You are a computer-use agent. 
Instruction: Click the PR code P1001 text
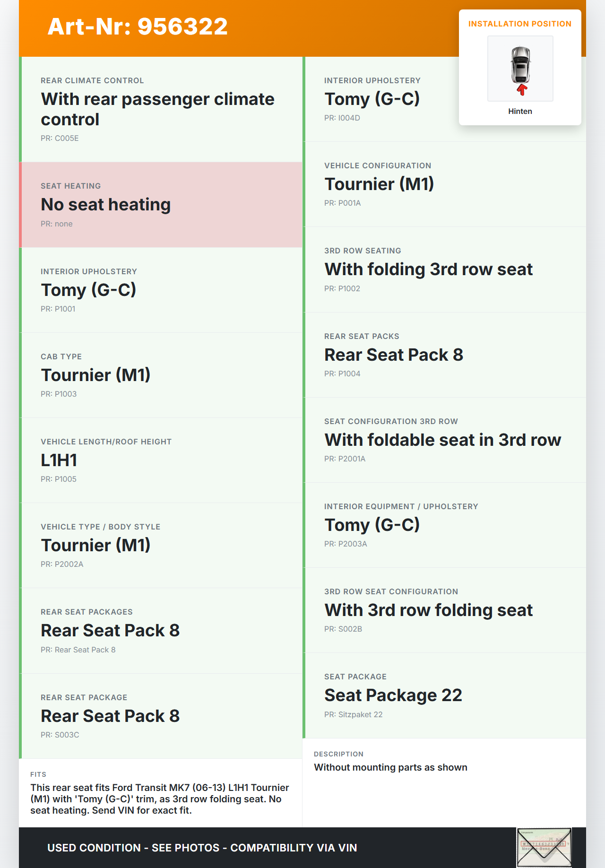coord(58,309)
